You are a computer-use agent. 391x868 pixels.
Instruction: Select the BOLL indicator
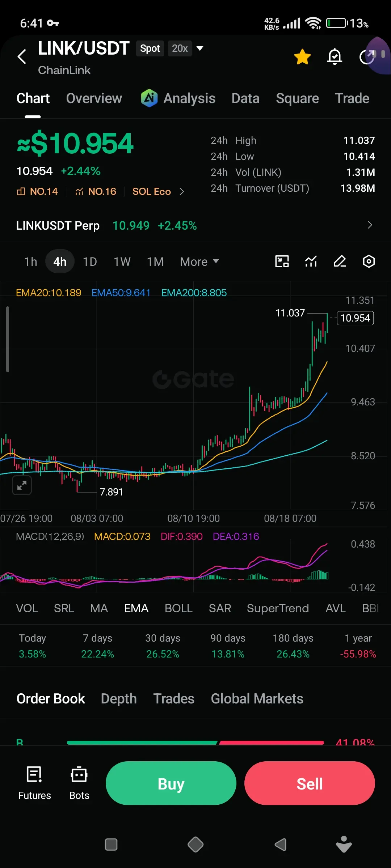pyautogui.click(x=178, y=608)
